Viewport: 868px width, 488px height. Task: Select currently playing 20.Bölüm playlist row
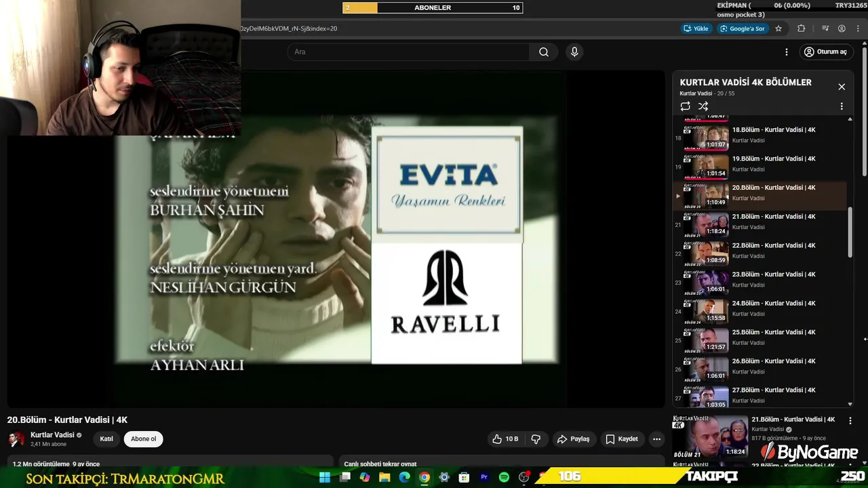[759, 195]
